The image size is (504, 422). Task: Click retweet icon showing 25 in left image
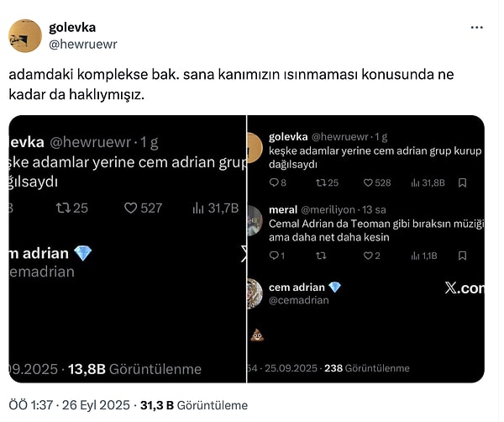[63, 208]
